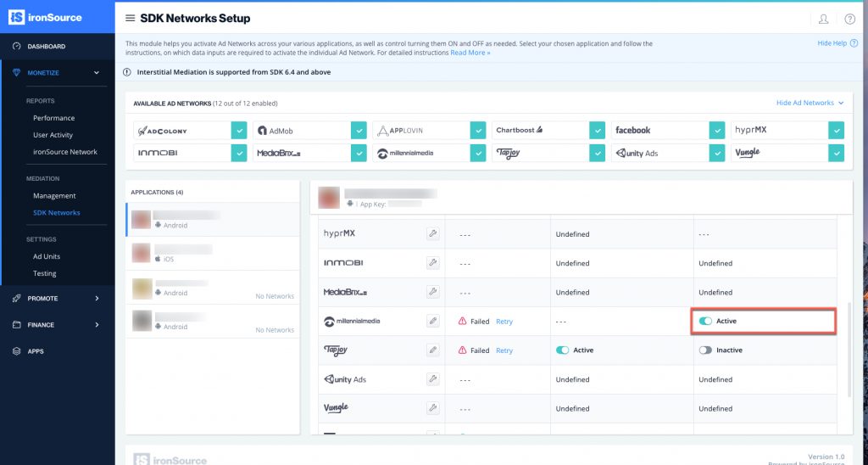Click the warning icon in millennialmedia row
The height and width of the screenshot is (465, 868).
point(462,321)
